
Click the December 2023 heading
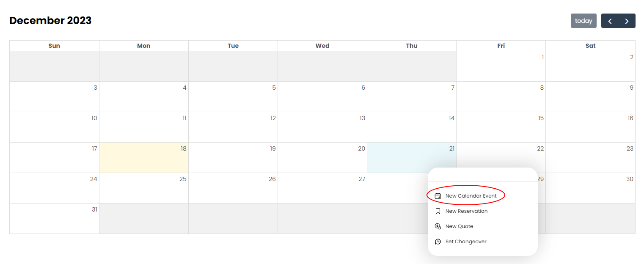click(50, 20)
